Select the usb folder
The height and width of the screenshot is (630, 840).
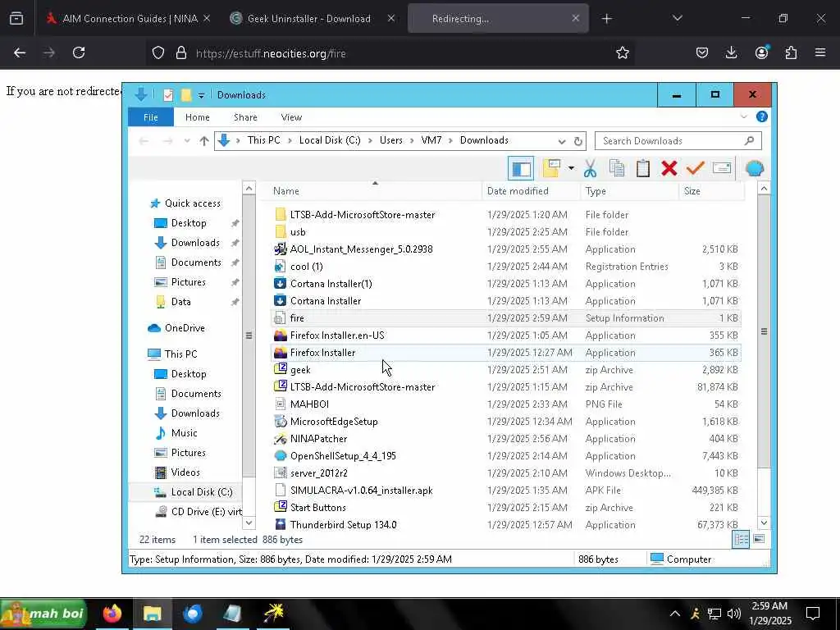click(x=297, y=232)
